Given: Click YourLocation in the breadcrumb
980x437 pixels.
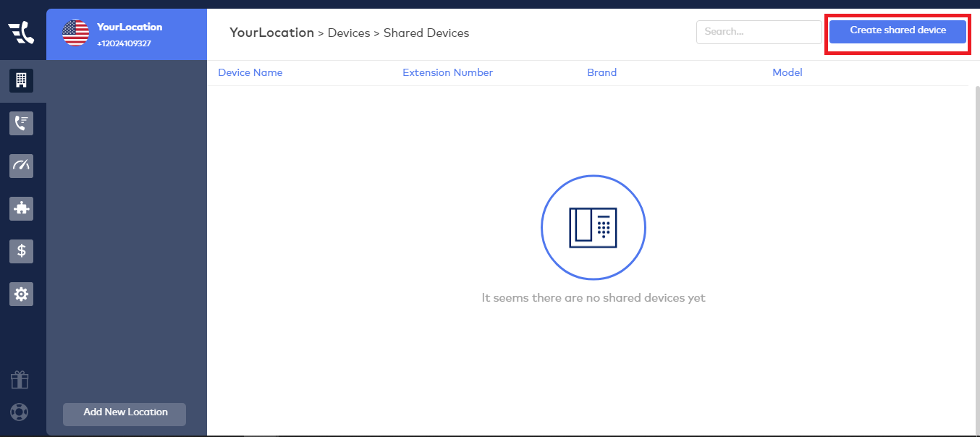Looking at the screenshot, I should click(x=271, y=33).
